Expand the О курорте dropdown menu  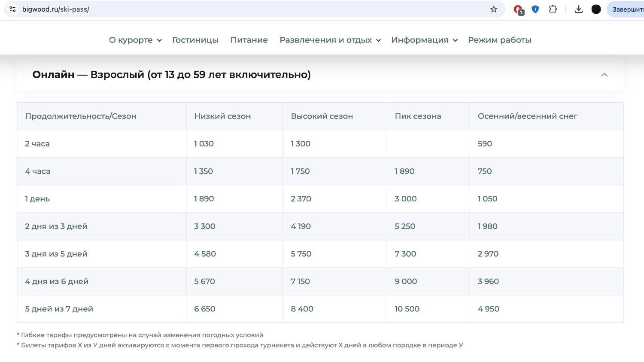click(x=135, y=40)
